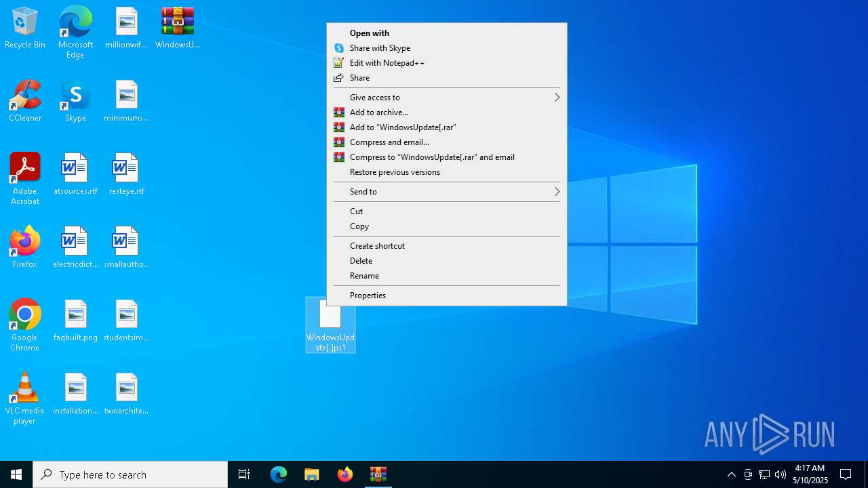Image resolution: width=868 pixels, height=488 pixels.
Task: Click the taskbar clock showing 4:17 AM
Action: (x=810, y=474)
